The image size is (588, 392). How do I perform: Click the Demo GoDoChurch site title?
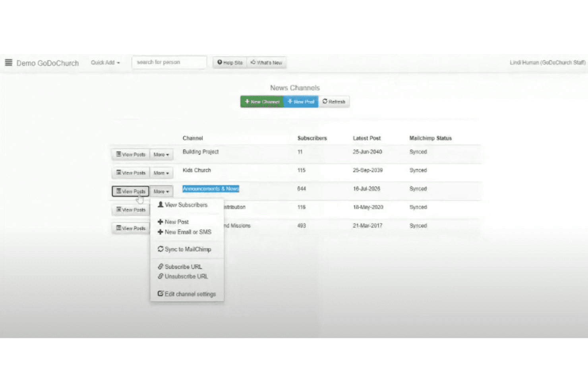(x=48, y=63)
